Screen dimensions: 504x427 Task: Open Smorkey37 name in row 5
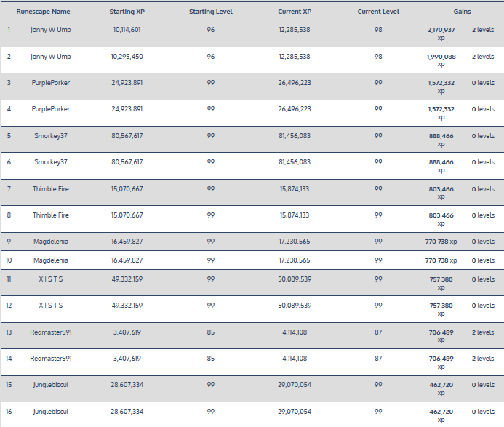(51, 136)
